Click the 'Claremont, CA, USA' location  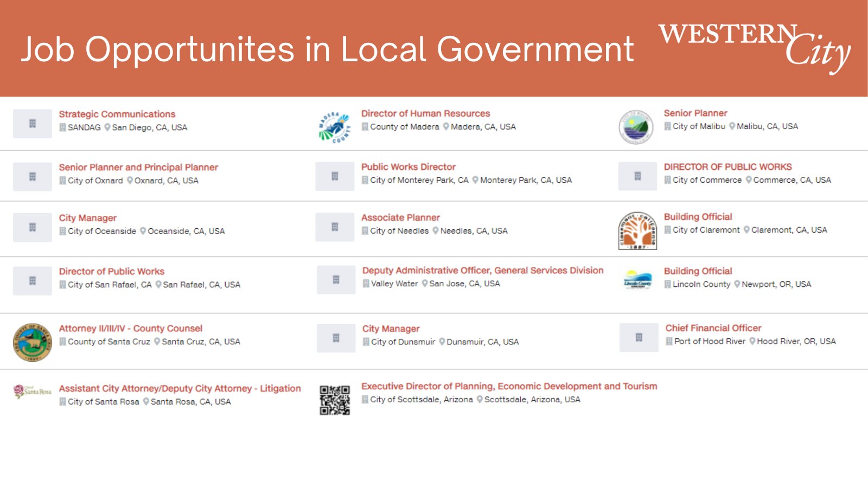point(789,230)
